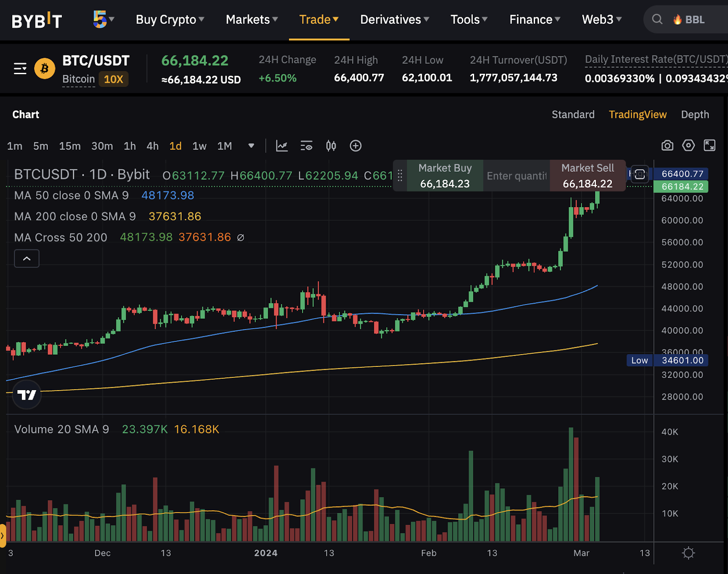The image size is (728, 574).
Task: Open the chart type line icon
Action: [282, 146]
